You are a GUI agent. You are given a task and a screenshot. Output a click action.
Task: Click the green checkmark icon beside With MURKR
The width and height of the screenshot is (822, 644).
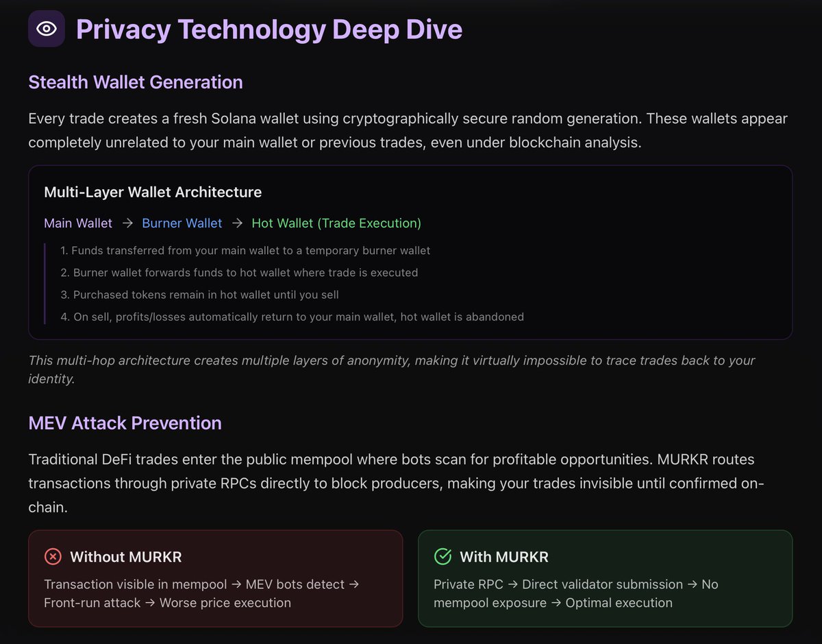(x=443, y=556)
